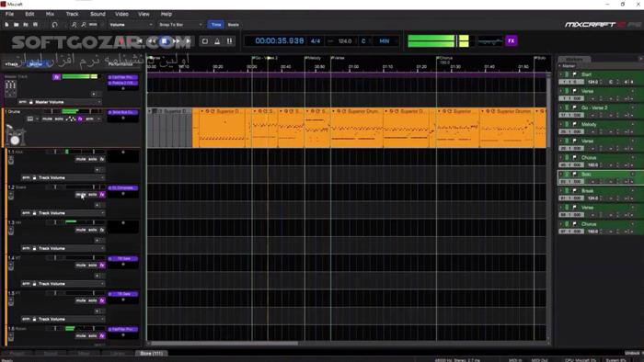Viewport: 644px width, 362px height.
Task: Open fx for track 1.1
Action: pos(102,159)
